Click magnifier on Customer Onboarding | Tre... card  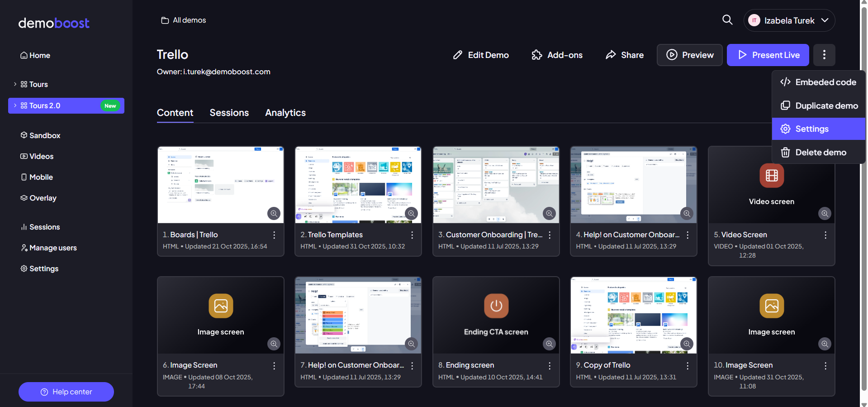pyautogui.click(x=549, y=213)
